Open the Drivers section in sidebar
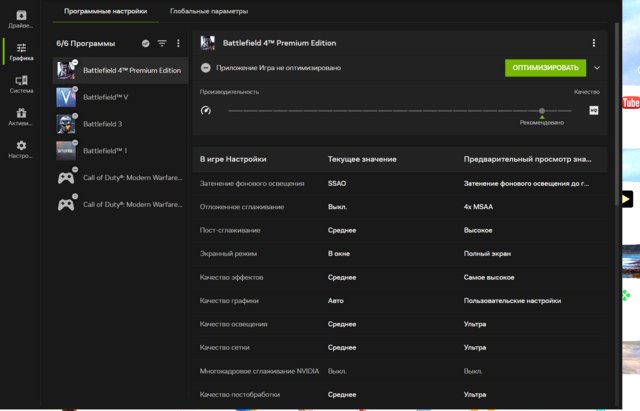 click(x=21, y=17)
